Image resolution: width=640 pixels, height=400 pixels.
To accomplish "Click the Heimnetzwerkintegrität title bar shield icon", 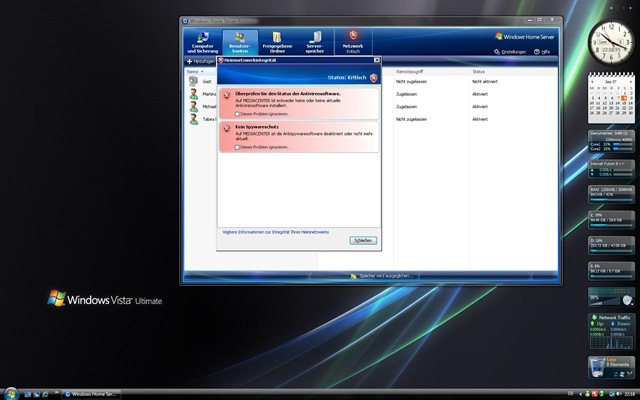I will 221,60.
